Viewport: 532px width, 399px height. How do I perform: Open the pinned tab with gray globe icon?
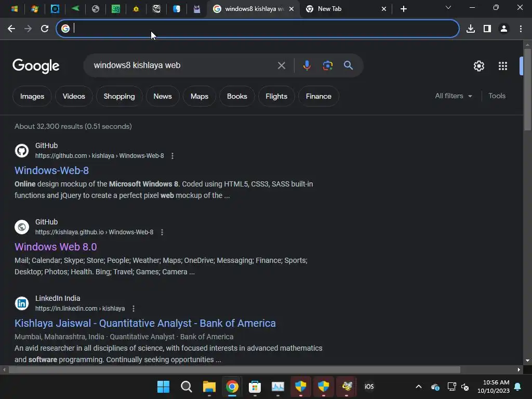coord(96,9)
